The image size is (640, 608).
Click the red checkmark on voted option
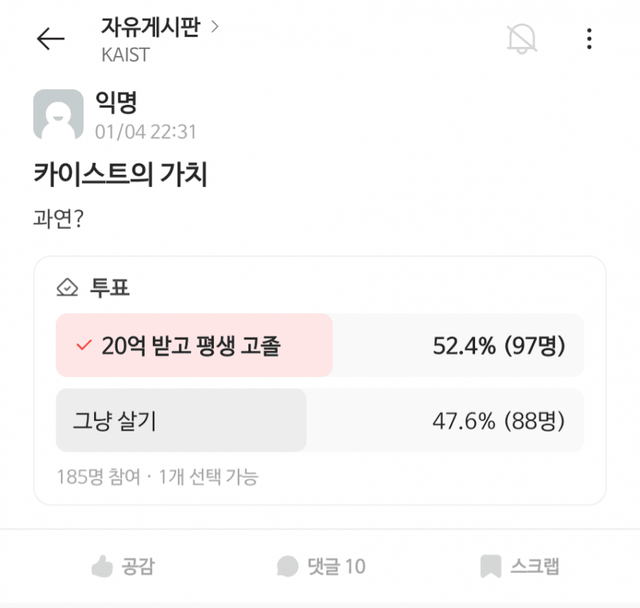(84, 346)
